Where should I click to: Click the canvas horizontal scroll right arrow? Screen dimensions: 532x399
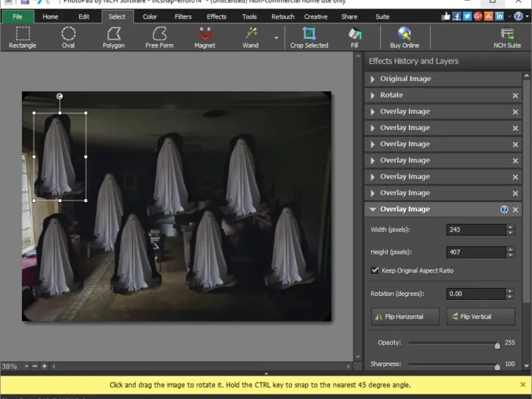pos(348,366)
